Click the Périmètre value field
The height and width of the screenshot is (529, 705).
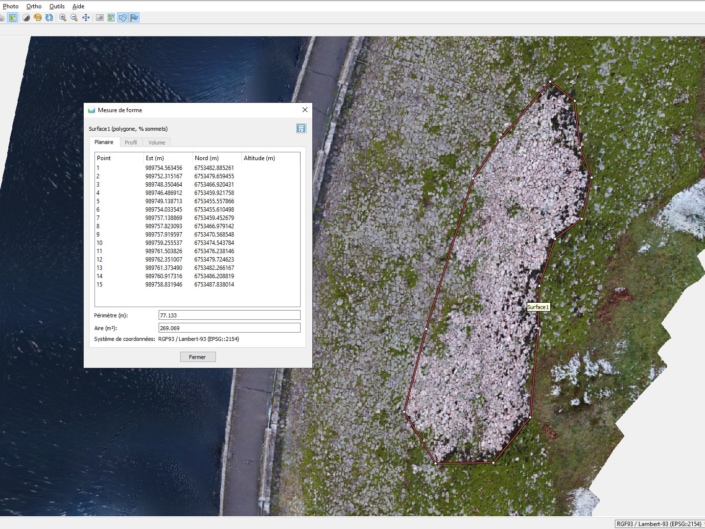(x=228, y=315)
